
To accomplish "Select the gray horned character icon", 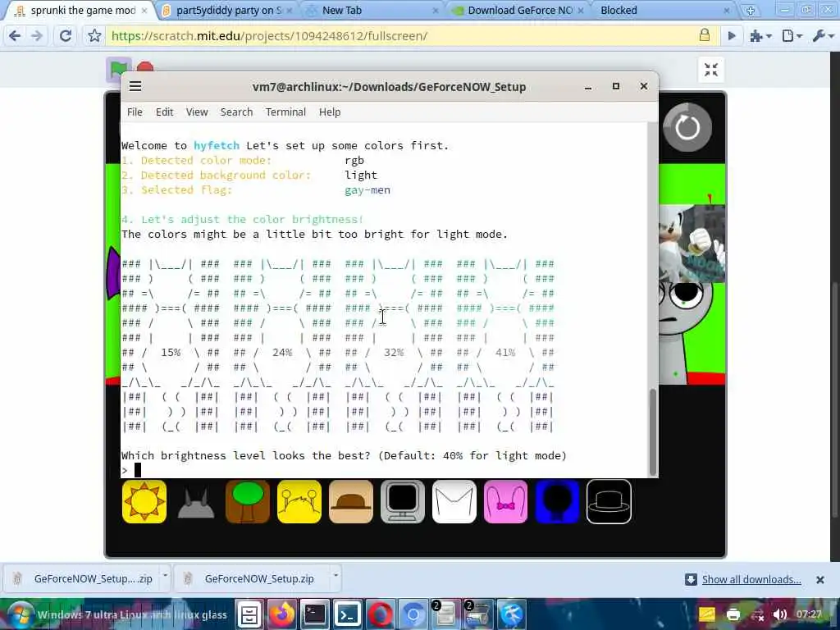I will coord(196,503).
